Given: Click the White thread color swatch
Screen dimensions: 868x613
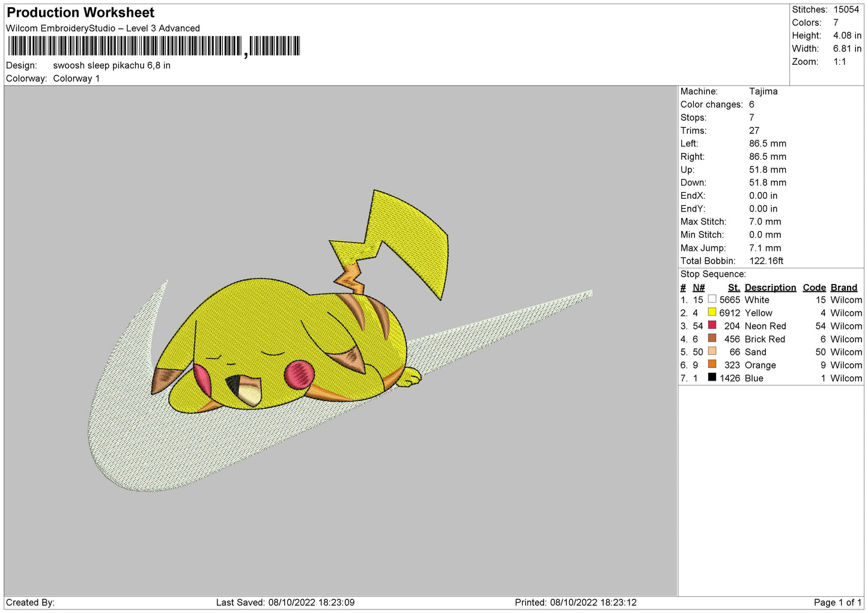Looking at the screenshot, I should click(712, 299).
